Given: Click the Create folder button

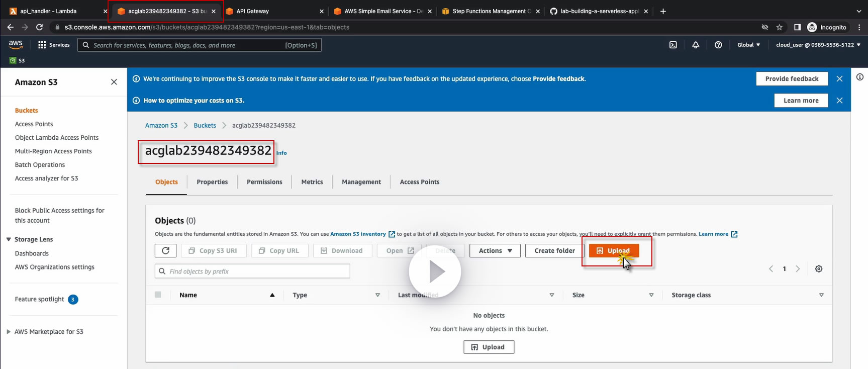Looking at the screenshot, I should (554, 250).
